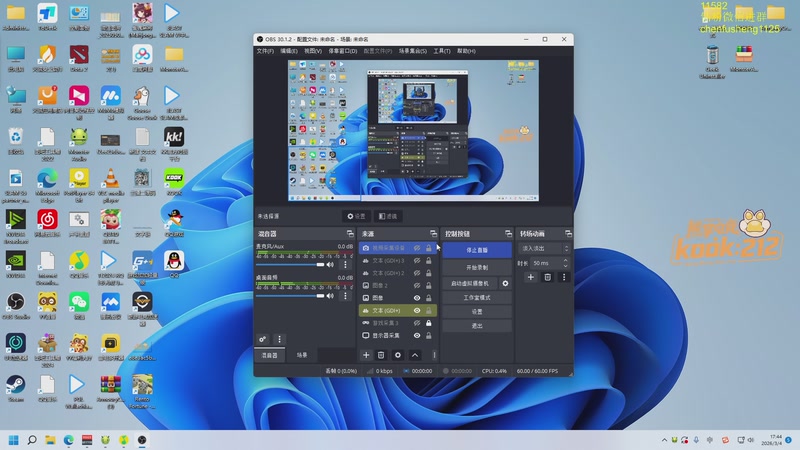Open the Recycle Bin on the desktop
Screen dimensions: 800x450
tap(16, 140)
